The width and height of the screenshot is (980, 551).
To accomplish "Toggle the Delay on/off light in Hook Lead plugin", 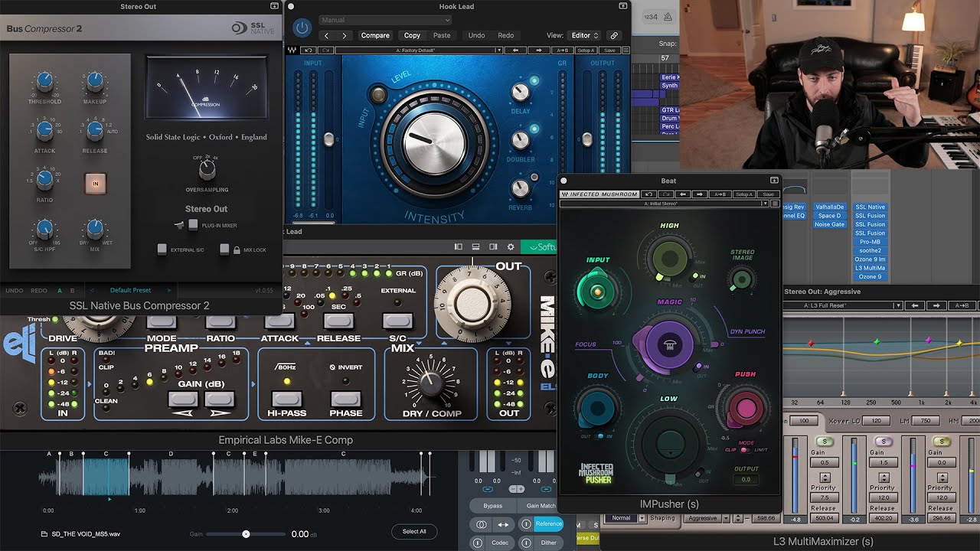I will pos(534,81).
